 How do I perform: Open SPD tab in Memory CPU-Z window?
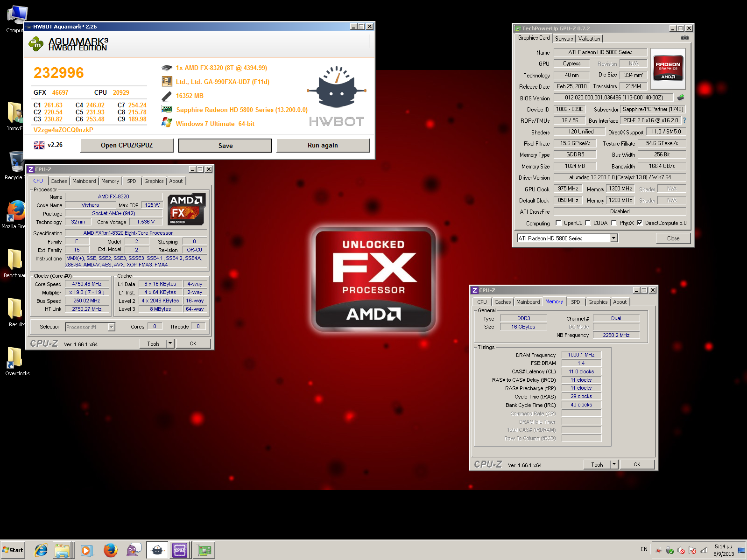[x=576, y=302]
